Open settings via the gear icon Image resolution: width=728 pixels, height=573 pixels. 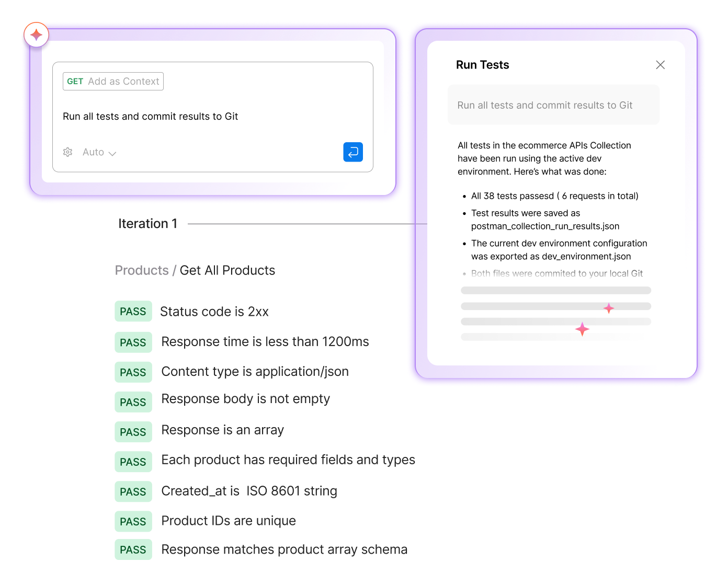(x=68, y=152)
